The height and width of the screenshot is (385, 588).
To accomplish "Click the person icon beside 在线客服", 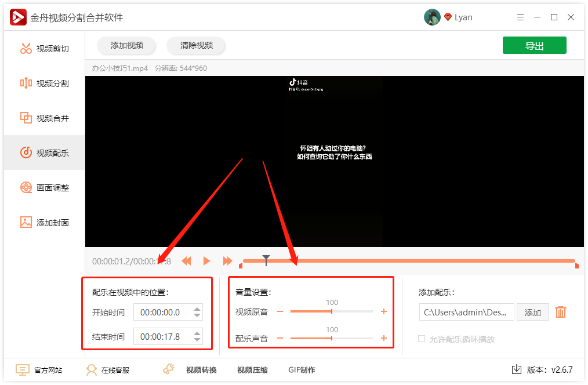I will [x=91, y=370].
